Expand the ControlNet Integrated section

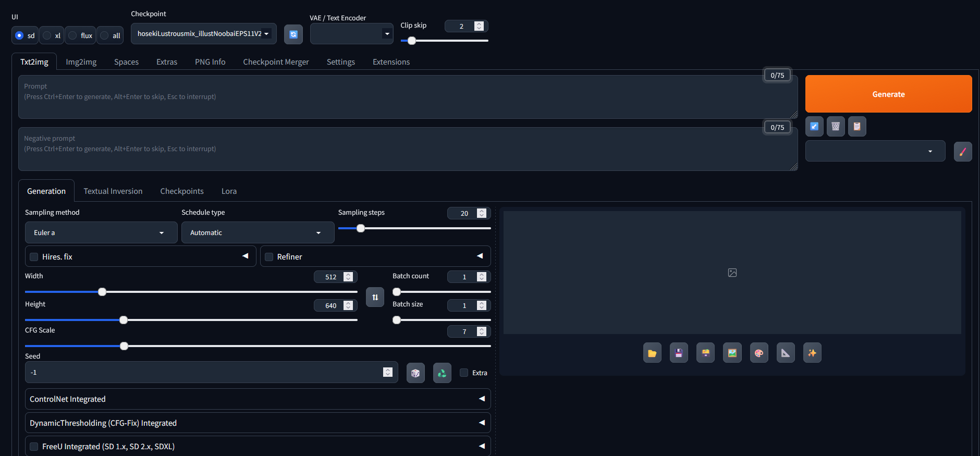point(258,399)
